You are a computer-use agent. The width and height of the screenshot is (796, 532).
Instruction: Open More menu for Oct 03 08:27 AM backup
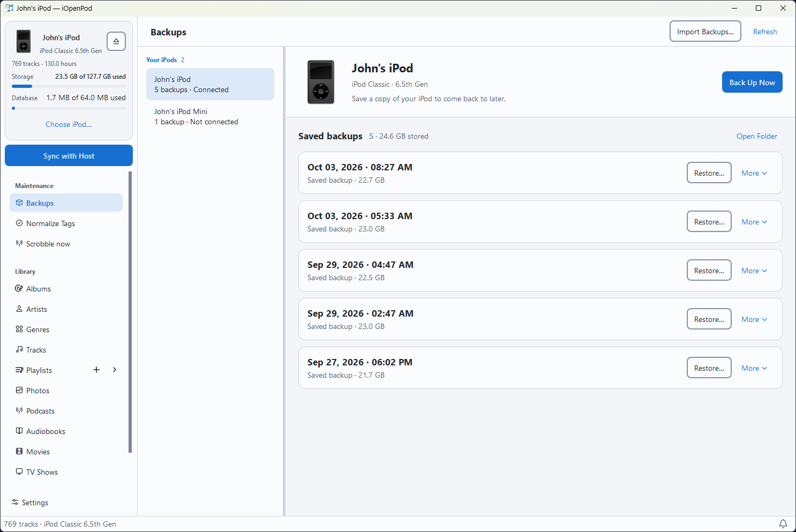pos(754,173)
